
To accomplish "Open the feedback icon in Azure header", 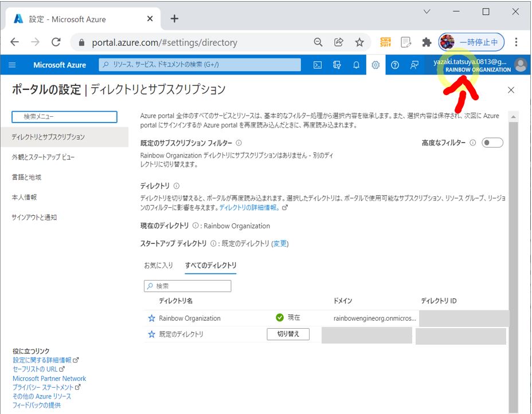I will tap(414, 65).
